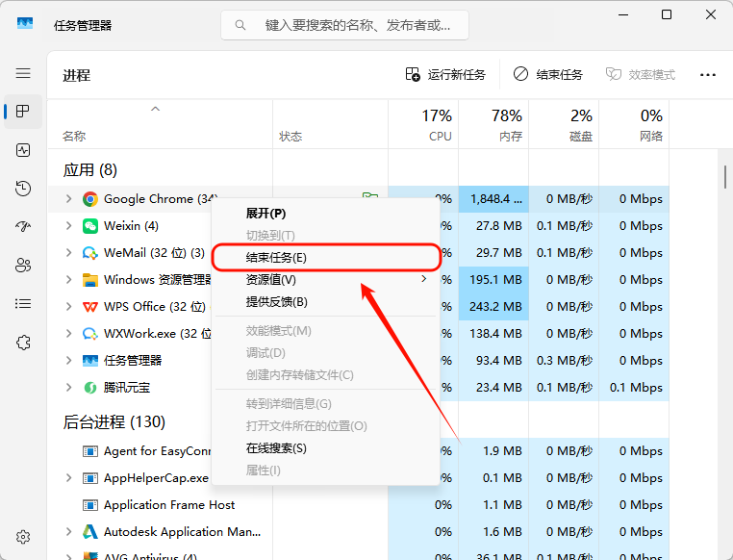The image size is (733, 560).
Task: Open the three-dots more options menu
Action: tap(708, 75)
